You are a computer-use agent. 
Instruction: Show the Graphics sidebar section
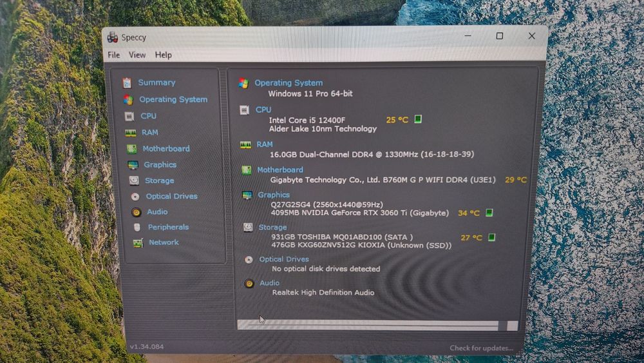click(x=160, y=164)
